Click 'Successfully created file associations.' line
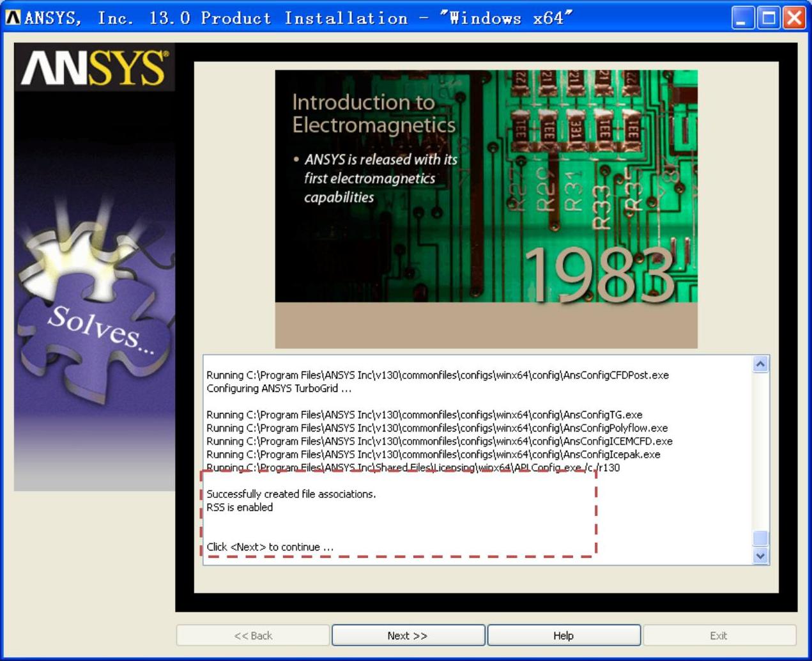 click(291, 494)
